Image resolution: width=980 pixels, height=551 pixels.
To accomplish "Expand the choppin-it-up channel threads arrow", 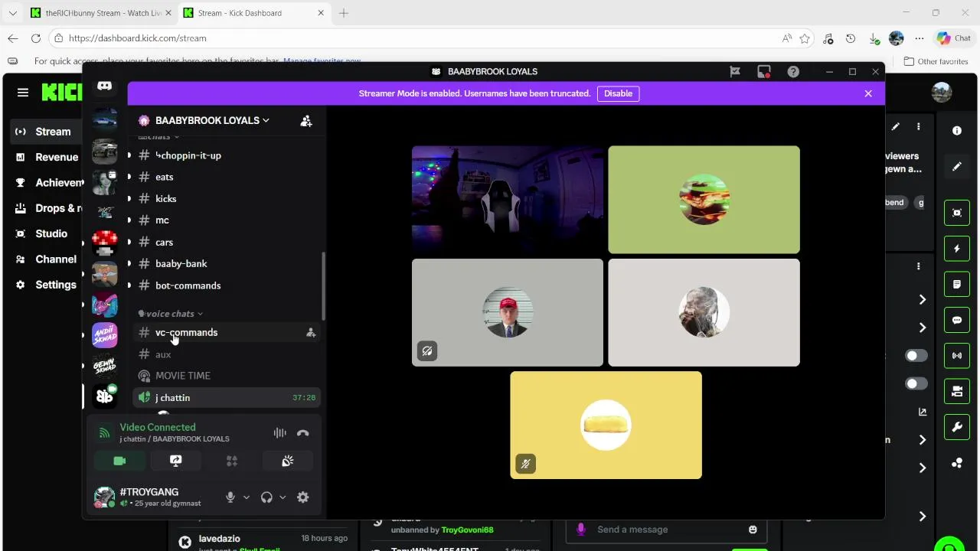I will point(129,155).
